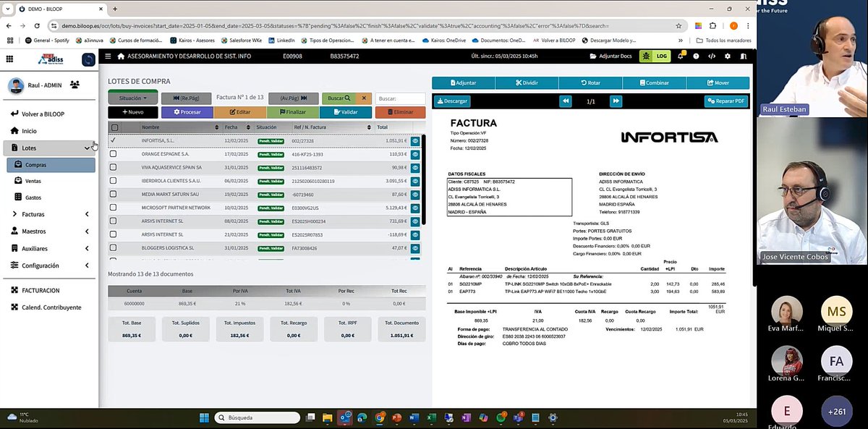View the ORANGE ESPAGNE invoice via eye icon
The height and width of the screenshot is (429, 868).
point(415,154)
